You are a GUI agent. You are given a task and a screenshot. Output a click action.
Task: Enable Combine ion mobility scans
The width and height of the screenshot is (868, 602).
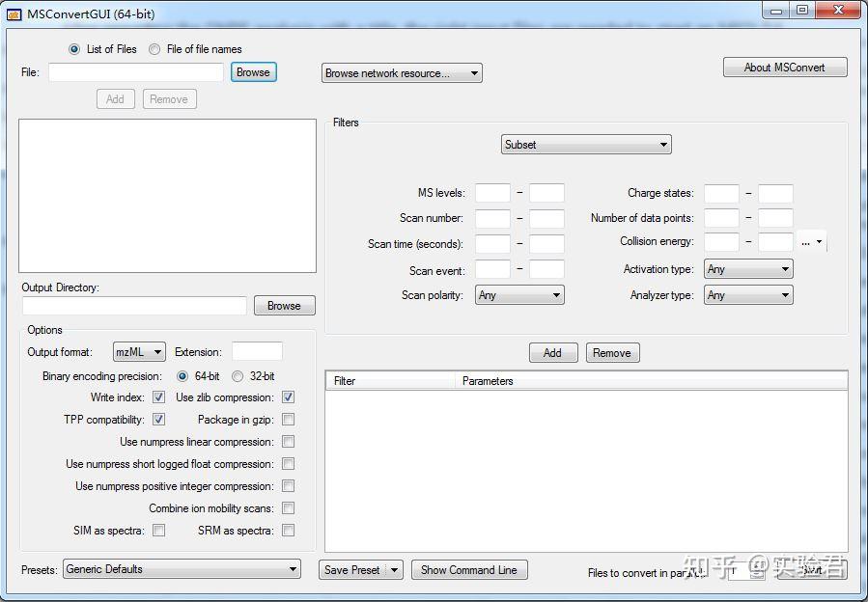coord(288,507)
